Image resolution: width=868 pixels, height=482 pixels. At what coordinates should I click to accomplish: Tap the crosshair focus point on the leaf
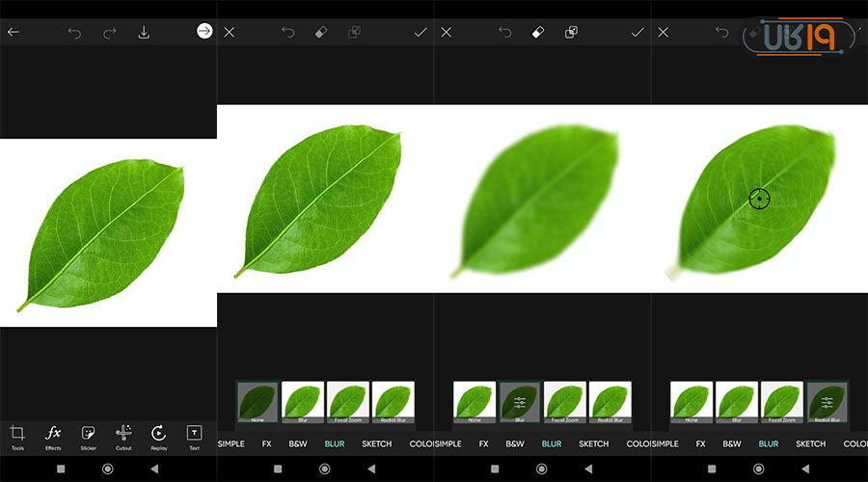tap(760, 200)
